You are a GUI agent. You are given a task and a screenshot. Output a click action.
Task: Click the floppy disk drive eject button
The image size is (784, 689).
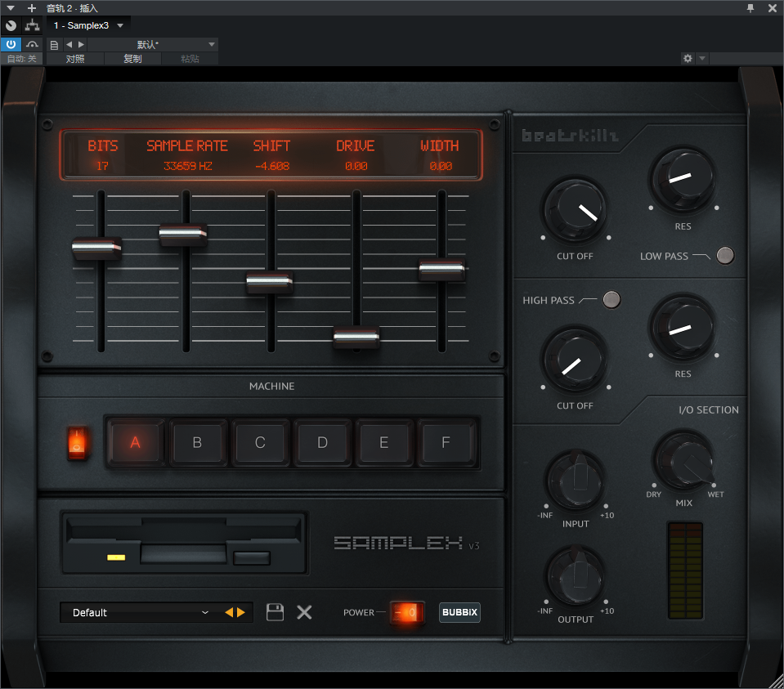252,557
